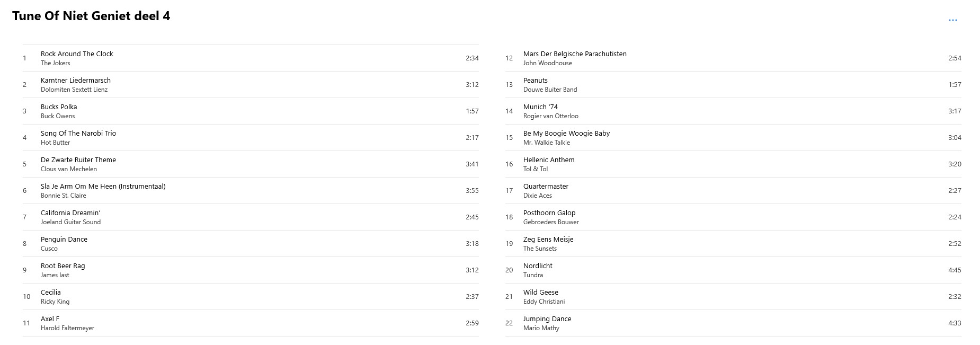Click the Root Beer Rag track

[251, 270]
